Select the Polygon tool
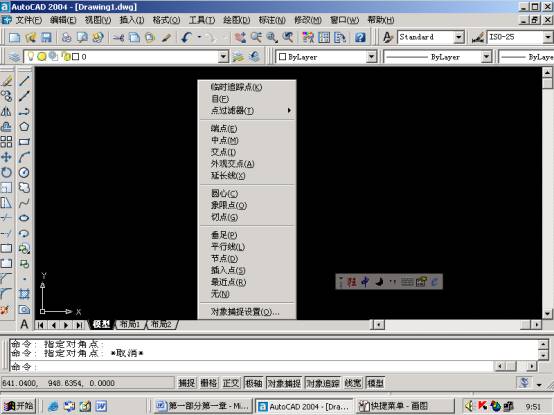The image size is (554, 415). 24,126
